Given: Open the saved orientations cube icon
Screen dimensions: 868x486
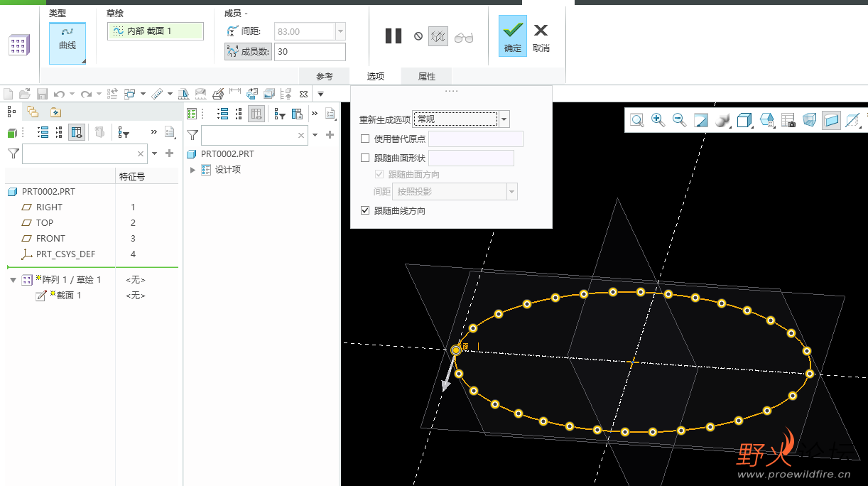Looking at the screenshot, I should pos(744,121).
